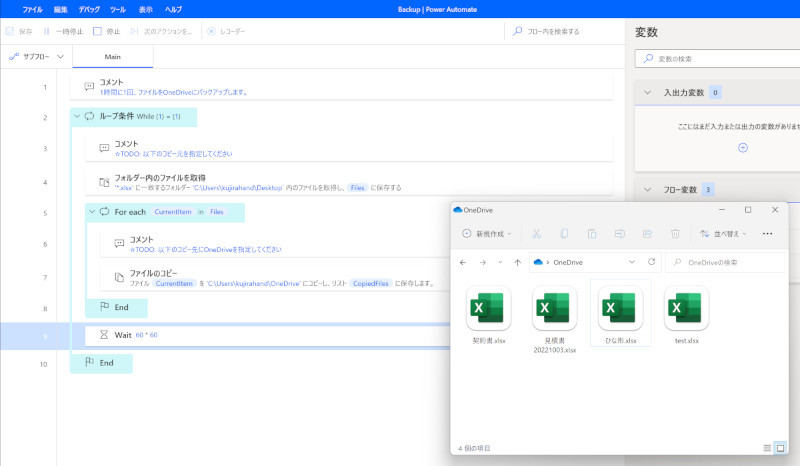Collapse the ループ条件 While block
800x466 pixels.
point(77,116)
